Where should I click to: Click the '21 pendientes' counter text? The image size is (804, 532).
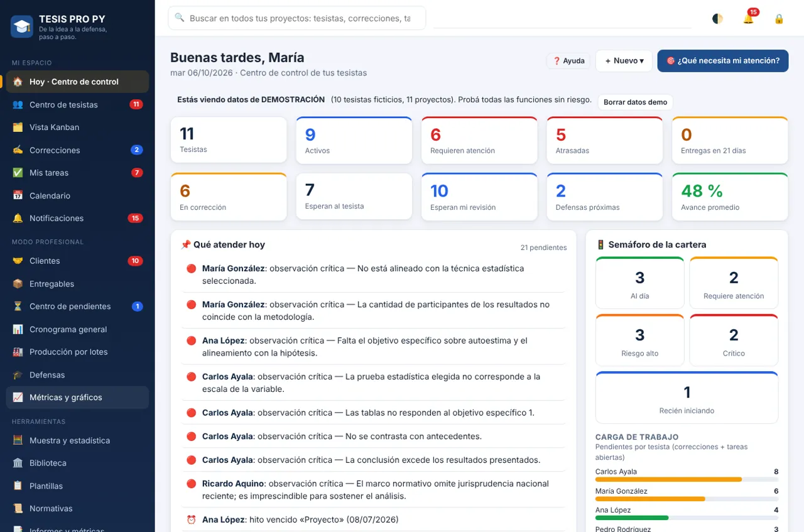click(544, 247)
